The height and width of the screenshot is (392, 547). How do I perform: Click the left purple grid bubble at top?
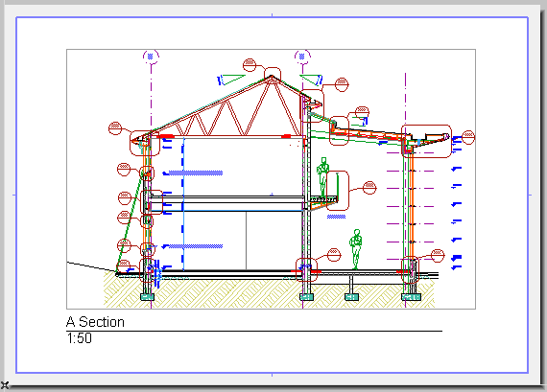point(151,57)
